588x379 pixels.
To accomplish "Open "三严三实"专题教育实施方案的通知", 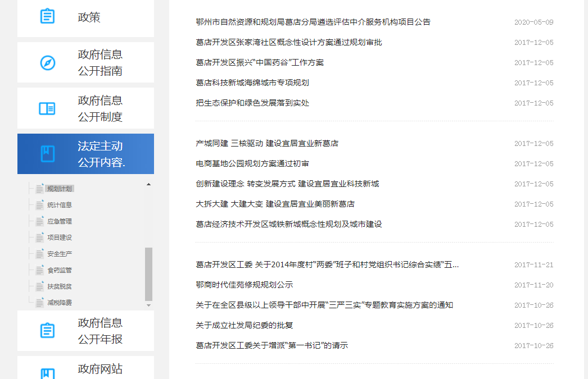I will click(324, 305).
